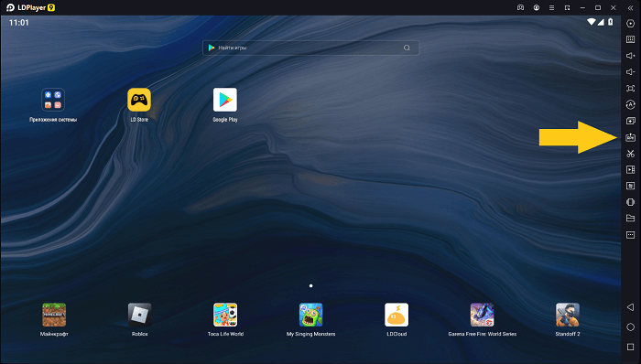
Task: Rotate the screen using sidebar icon
Action: tap(630, 202)
